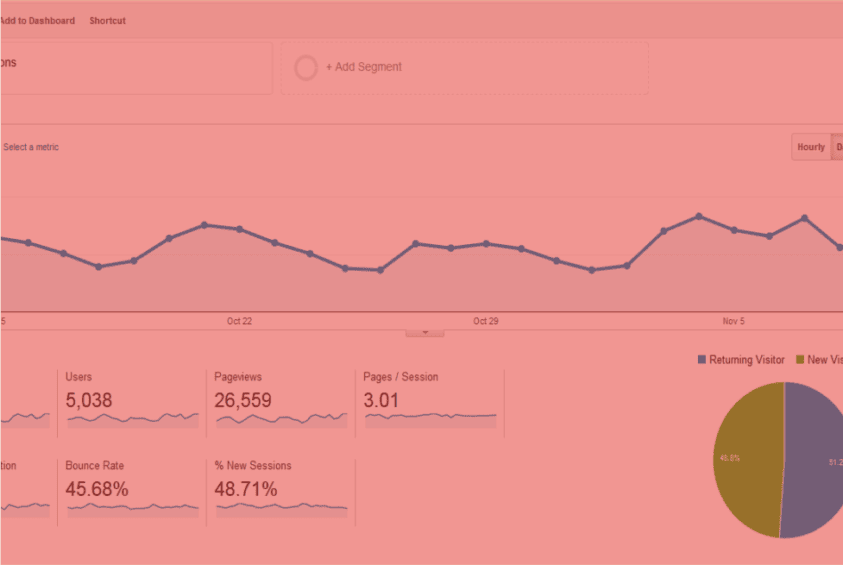Click the + Add Segment box
Viewport: 843px width, 565px height.
(x=465, y=68)
